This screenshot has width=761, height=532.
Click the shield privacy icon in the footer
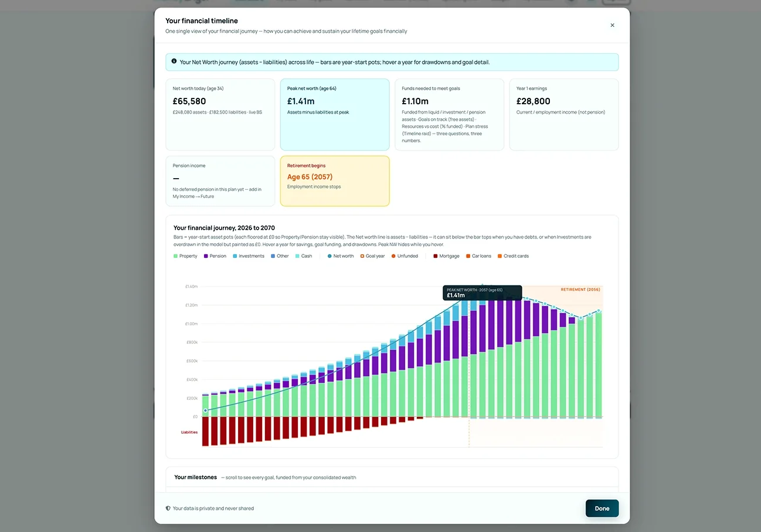click(x=168, y=509)
